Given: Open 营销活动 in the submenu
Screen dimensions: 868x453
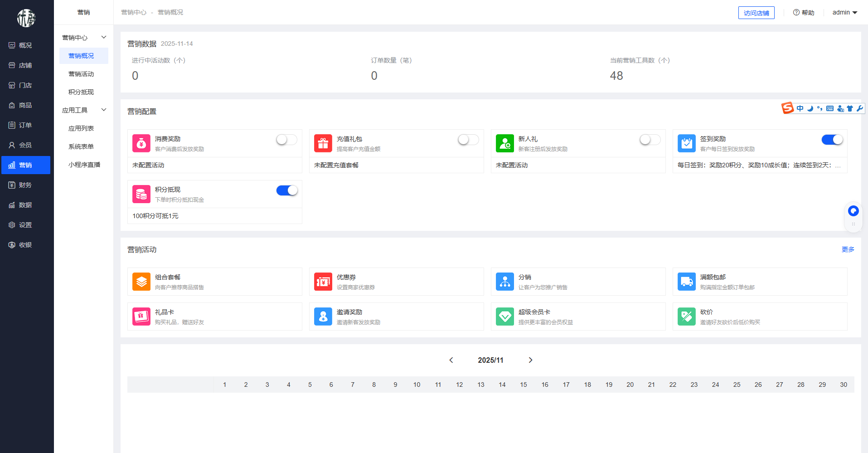Looking at the screenshot, I should click(81, 74).
